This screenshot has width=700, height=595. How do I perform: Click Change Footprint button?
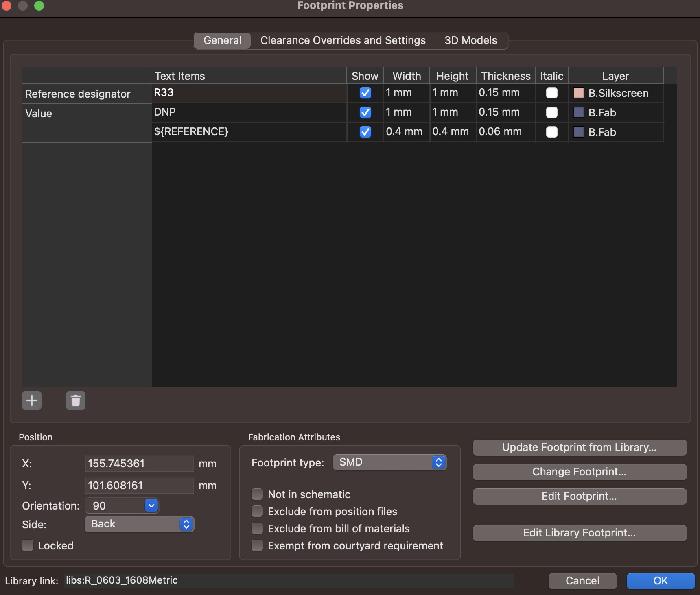[x=580, y=472]
